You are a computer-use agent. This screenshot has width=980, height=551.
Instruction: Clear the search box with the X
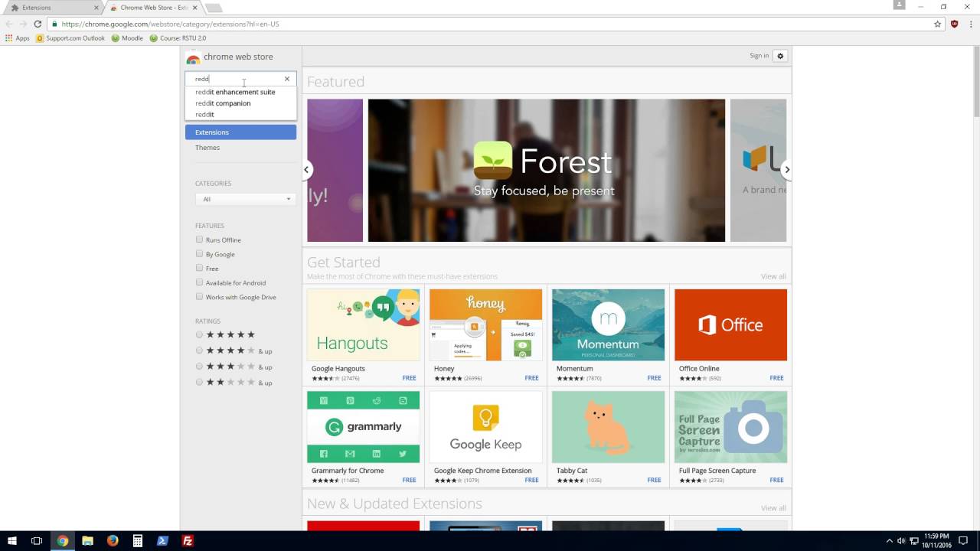pyautogui.click(x=287, y=79)
